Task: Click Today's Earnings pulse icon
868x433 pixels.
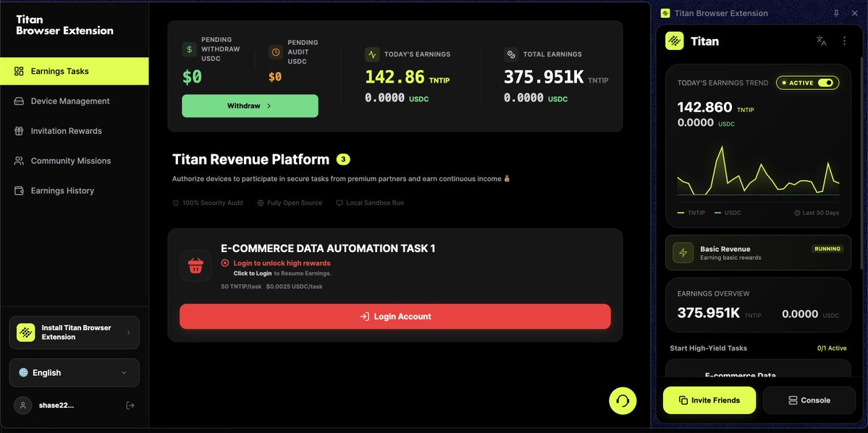Action: pyautogui.click(x=372, y=54)
